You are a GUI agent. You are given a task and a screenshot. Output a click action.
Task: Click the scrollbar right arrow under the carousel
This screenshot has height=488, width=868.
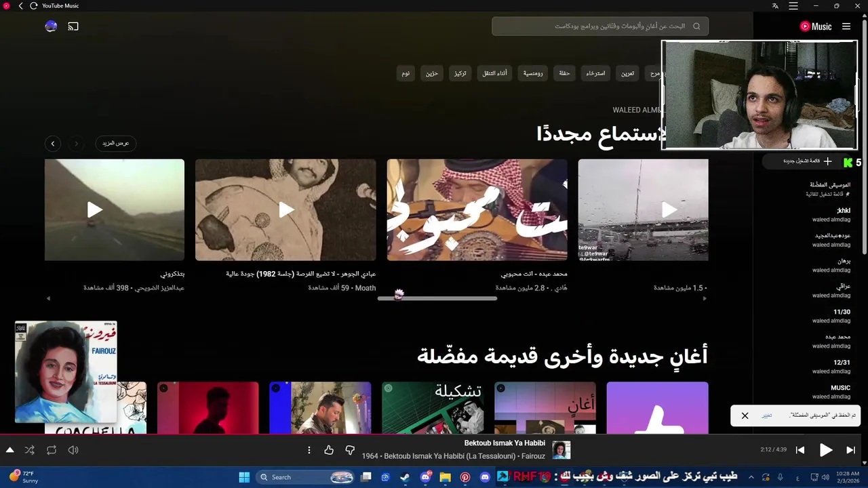(x=705, y=298)
